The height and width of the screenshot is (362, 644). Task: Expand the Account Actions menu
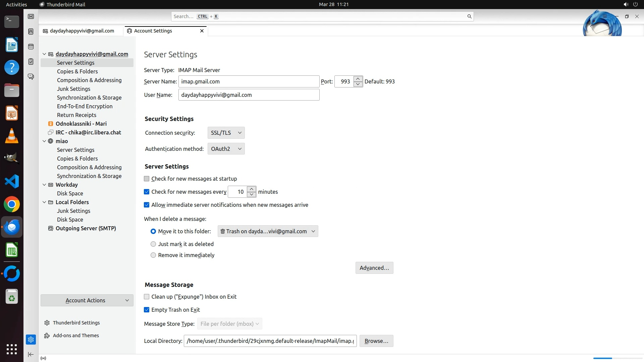pyautogui.click(x=87, y=300)
